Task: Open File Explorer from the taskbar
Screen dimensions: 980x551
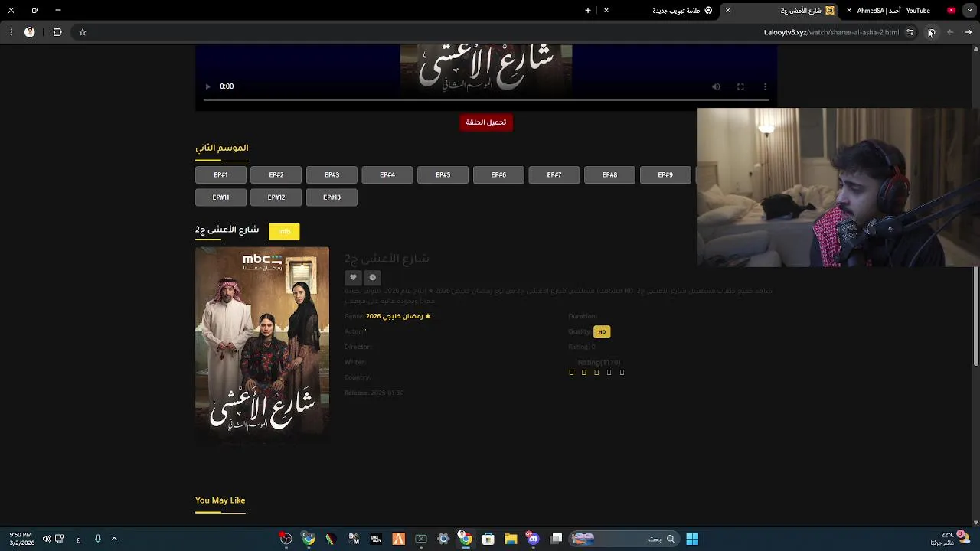Action: [511, 539]
